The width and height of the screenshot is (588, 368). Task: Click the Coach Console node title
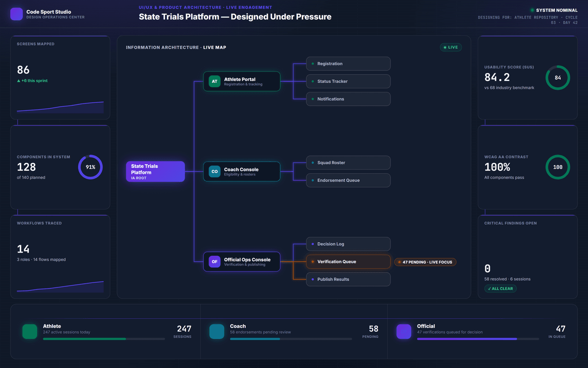pyautogui.click(x=241, y=169)
